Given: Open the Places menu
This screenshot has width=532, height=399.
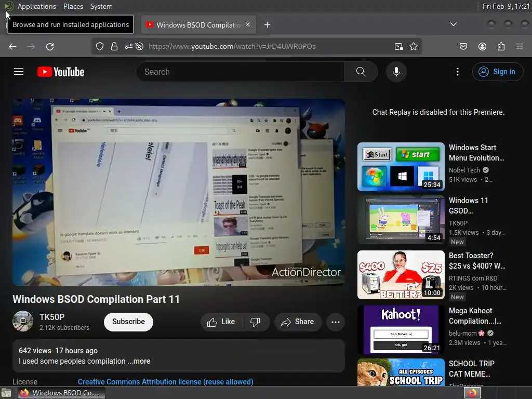Looking at the screenshot, I should tap(73, 6).
